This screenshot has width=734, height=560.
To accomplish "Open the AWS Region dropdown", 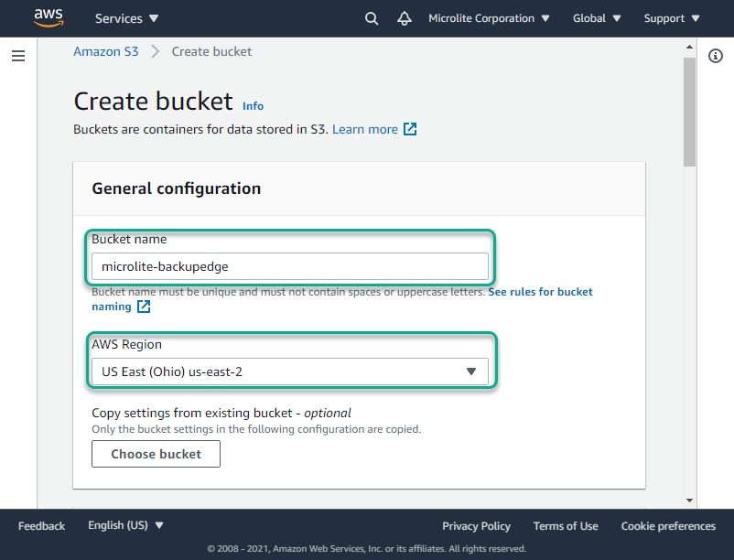I will [290, 372].
